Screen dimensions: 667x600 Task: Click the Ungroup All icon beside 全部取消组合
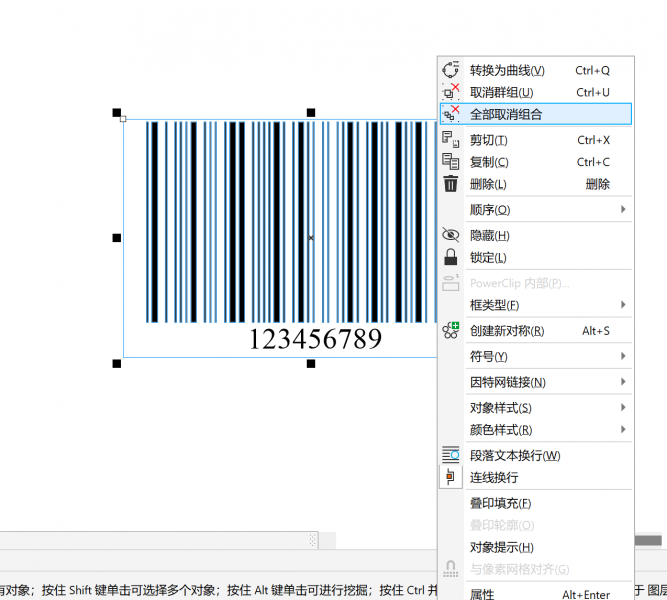pyautogui.click(x=450, y=114)
